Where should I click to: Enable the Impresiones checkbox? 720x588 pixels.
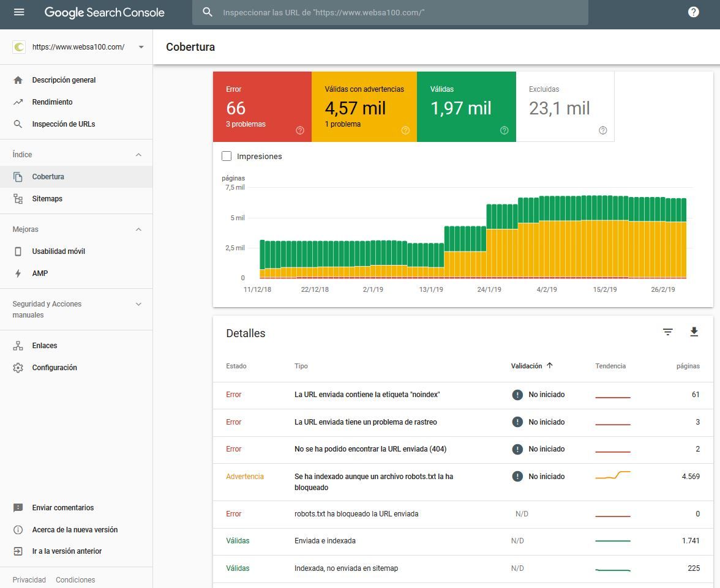click(x=227, y=156)
